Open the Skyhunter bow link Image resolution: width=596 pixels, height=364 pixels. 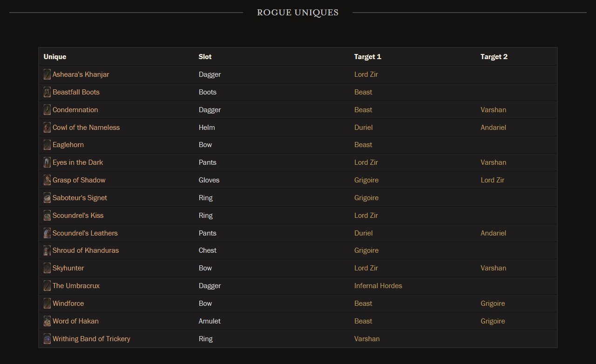click(68, 268)
